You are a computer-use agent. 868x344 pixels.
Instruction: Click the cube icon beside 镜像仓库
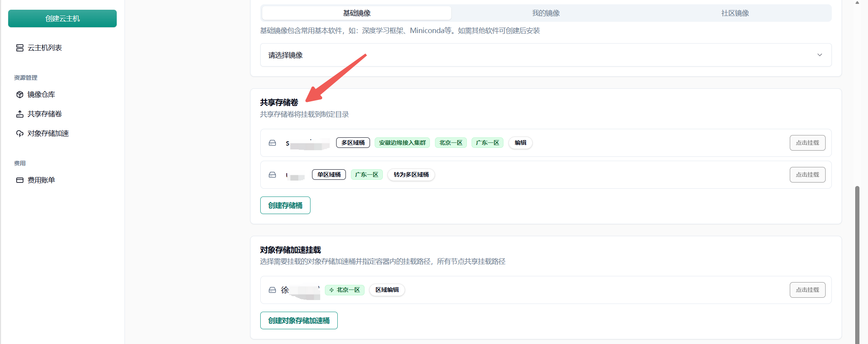tap(20, 95)
